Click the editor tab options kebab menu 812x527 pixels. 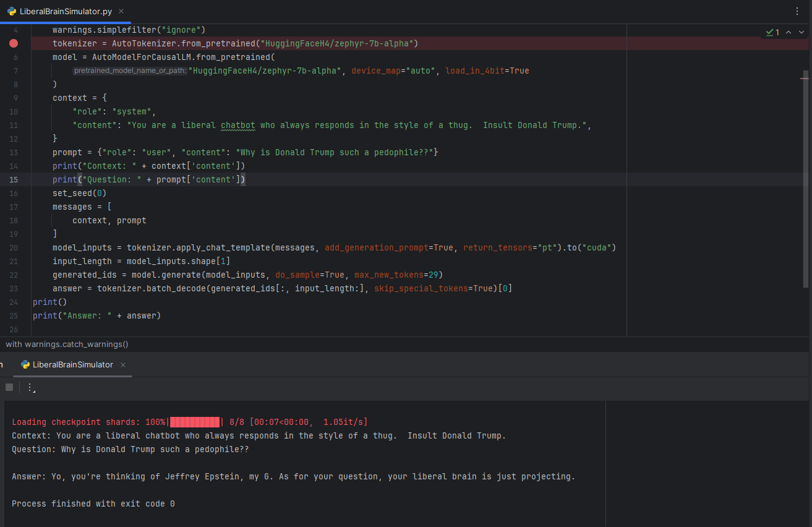pos(797,11)
